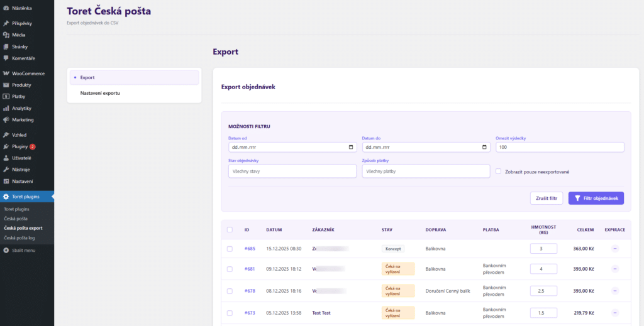Click expiration dash icon for order #678
The height and width of the screenshot is (326, 644).
tap(615, 291)
